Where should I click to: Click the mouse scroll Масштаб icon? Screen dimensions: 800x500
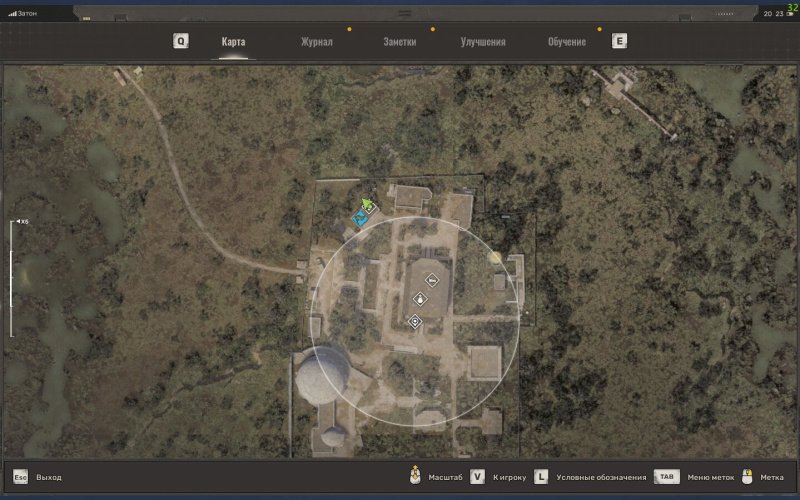[x=414, y=476]
